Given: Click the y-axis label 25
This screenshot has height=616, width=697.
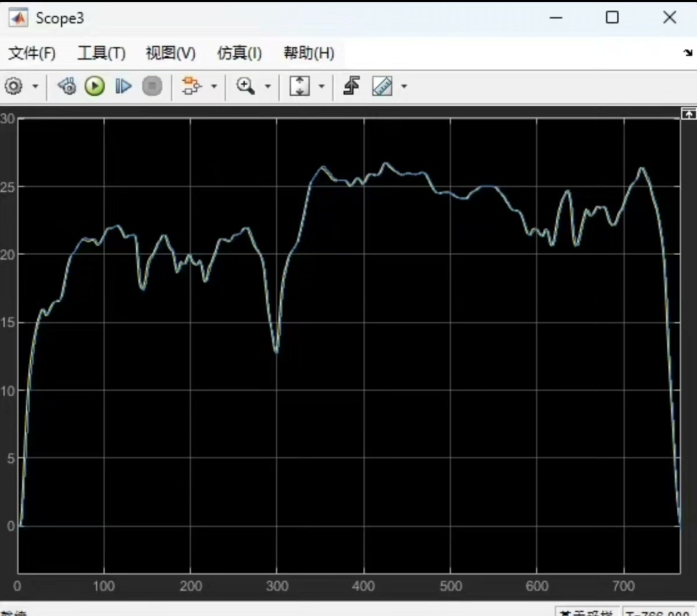Looking at the screenshot, I should (8, 187).
